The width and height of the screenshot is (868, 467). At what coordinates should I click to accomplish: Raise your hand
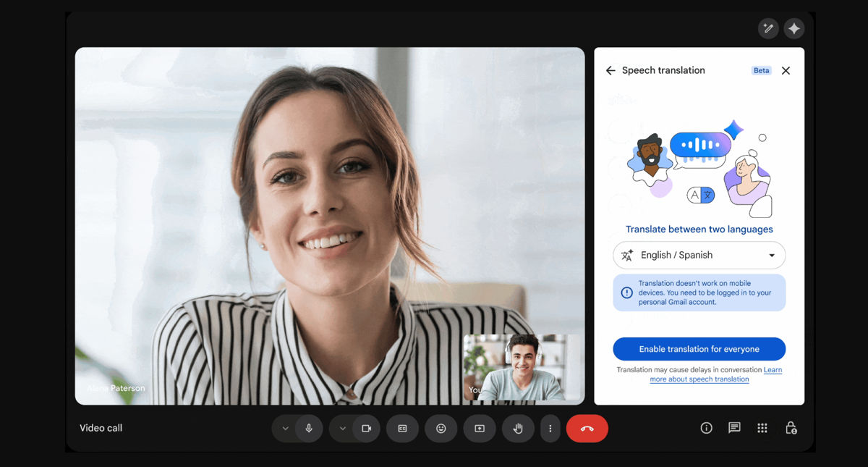[518, 429]
